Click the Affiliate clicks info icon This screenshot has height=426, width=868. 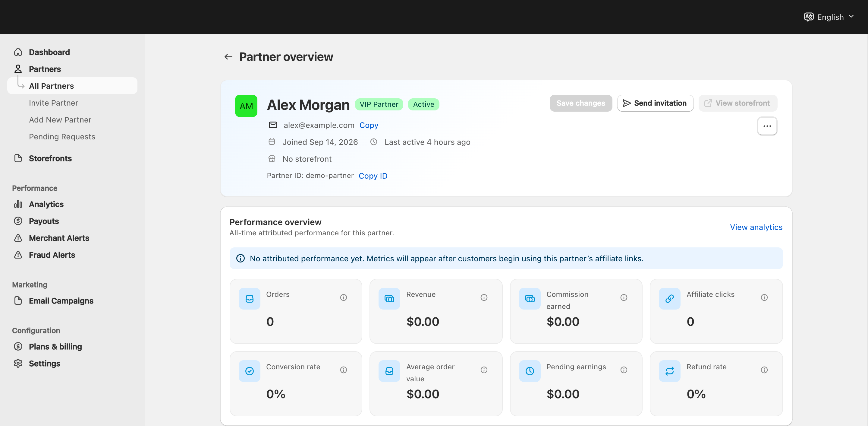pyautogui.click(x=764, y=297)
